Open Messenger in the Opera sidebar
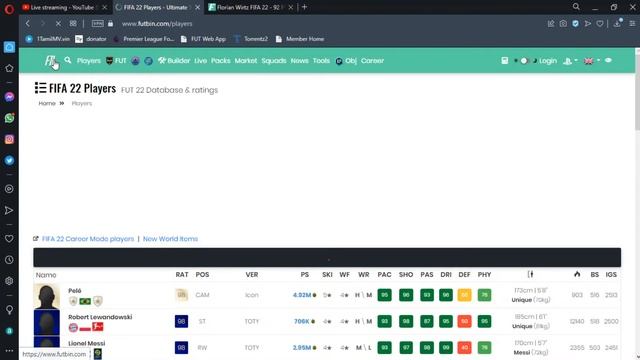The image size is (640, 360). [x=9, y=97]
